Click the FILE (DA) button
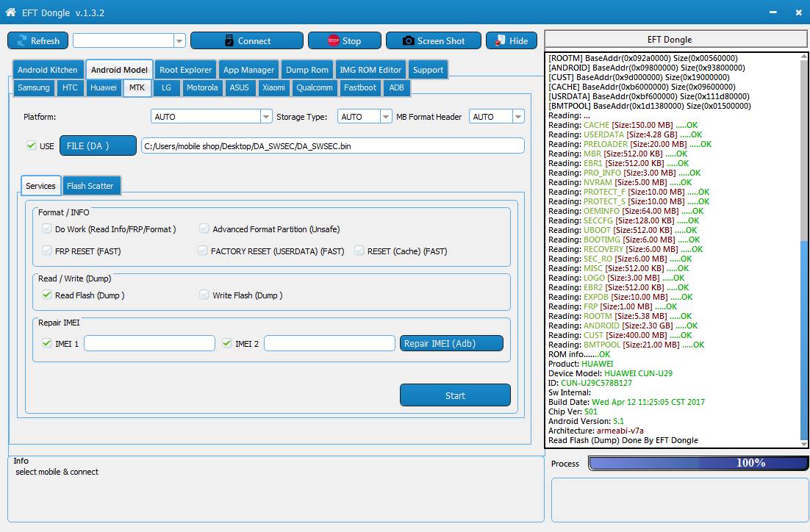This screenshot has width=810, height=532. [x=98, y=145]
